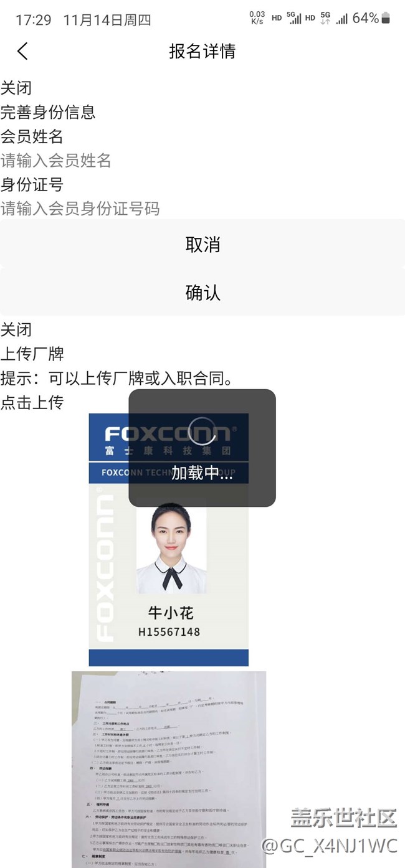The height and width of the screenshot is (868, 405).
Task: Focus the 请输入会员姓名 input field
Action: tap(202, 161)
